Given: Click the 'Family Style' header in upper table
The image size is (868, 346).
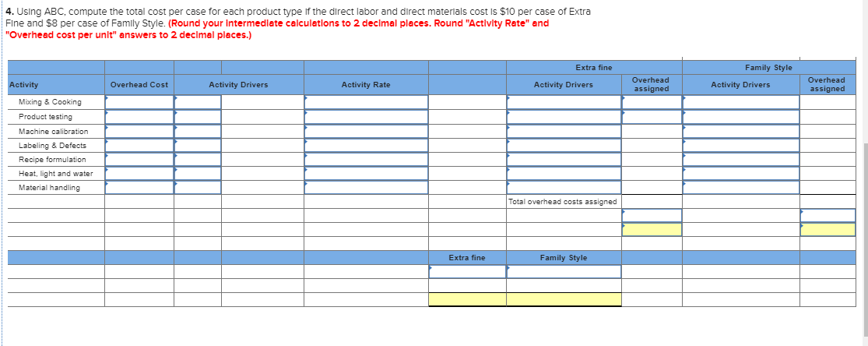Looking at the screenshot, I should click(x=768, y=68).
